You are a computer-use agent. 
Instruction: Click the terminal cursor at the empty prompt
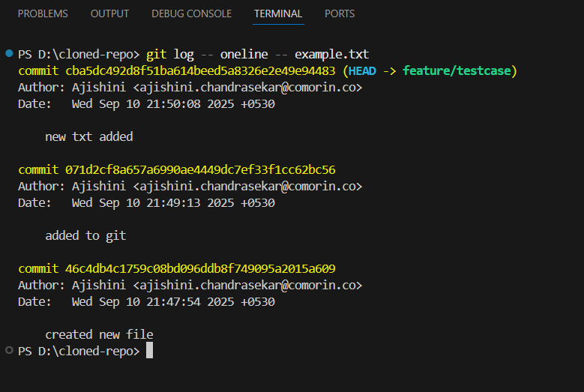[150, 351]
